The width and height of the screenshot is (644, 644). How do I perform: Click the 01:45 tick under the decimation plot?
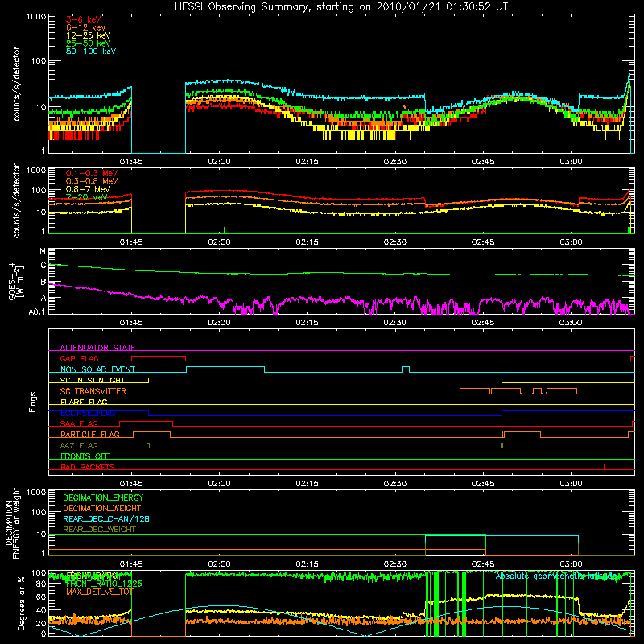[x=131, y=564]
